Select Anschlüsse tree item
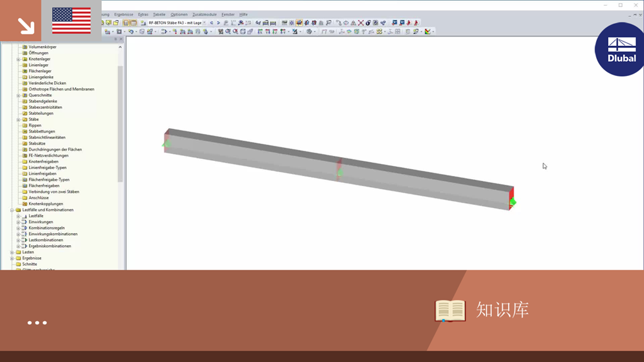 pos(38,198)
